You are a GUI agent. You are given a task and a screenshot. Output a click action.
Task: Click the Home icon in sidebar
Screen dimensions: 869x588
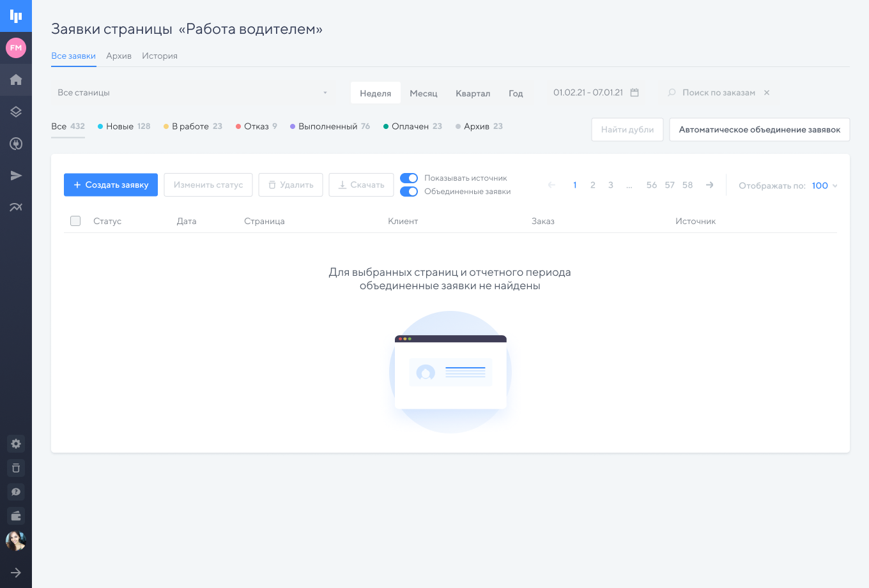pyautogui.click(x=16, y=80)
